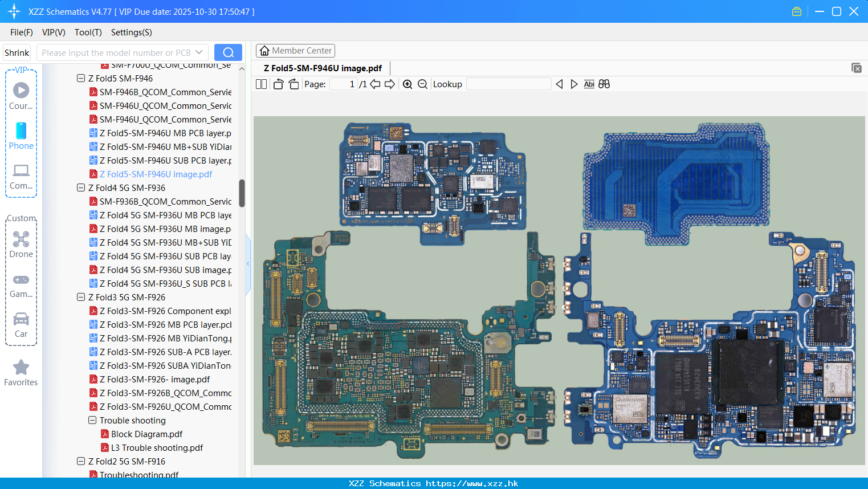Viewport: 868px width, 489px height.
Task: Rotate the page clockwise
Action: coord(294,84)
